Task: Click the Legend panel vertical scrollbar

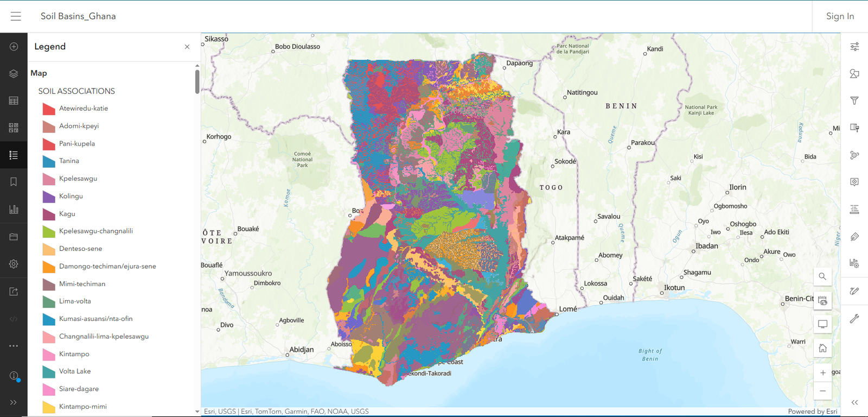Action: pos(197,81)
